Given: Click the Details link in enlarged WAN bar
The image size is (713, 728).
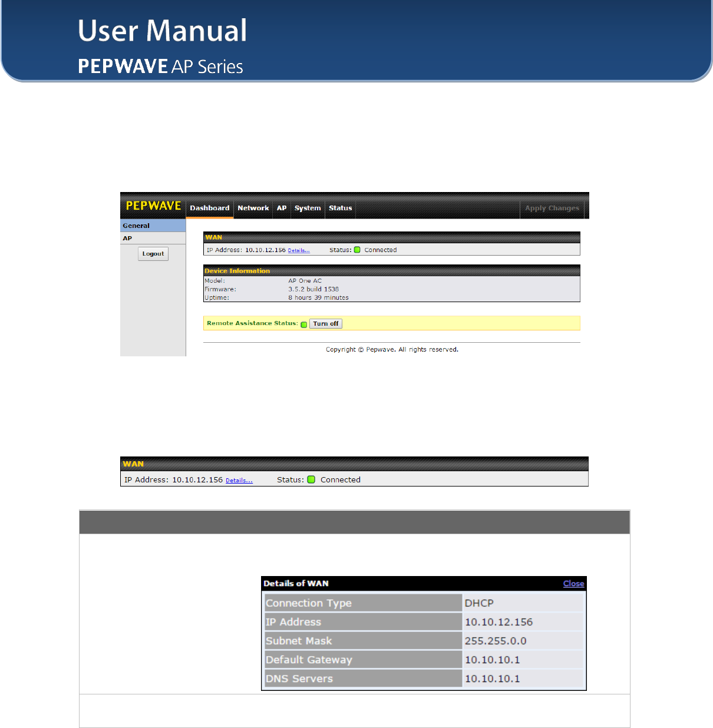Looking at the screenshot, I should [239, 481].
